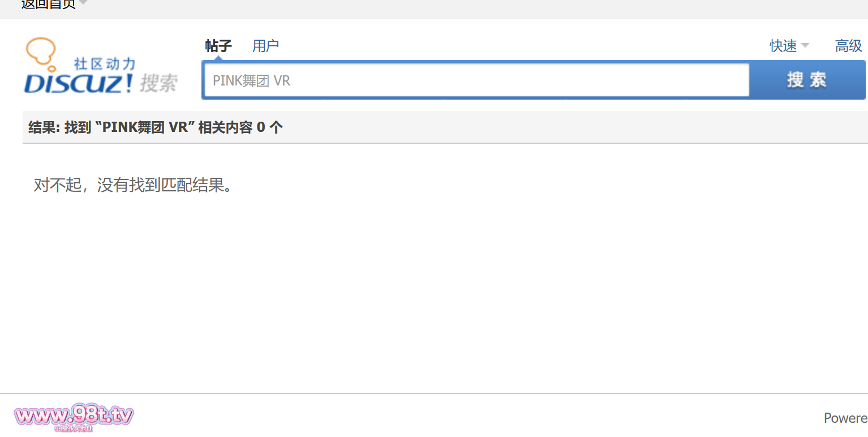
Task: Switch to the 帖子 tab
Action: click(x=218, y=46)
